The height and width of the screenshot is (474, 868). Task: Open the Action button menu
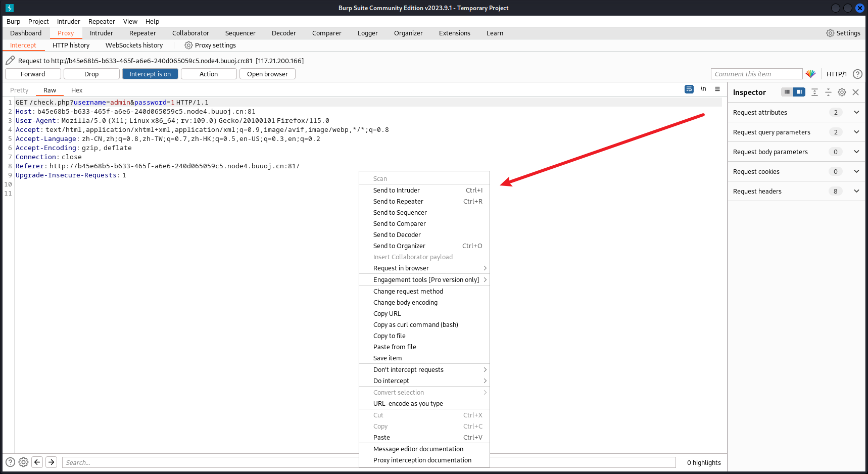click(209, 74)
